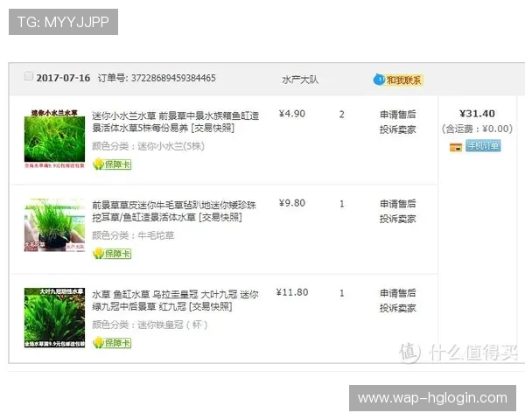Select order number 37228689459384465
This screenshot has height=420, width=525.
click(x=173, y=78)
